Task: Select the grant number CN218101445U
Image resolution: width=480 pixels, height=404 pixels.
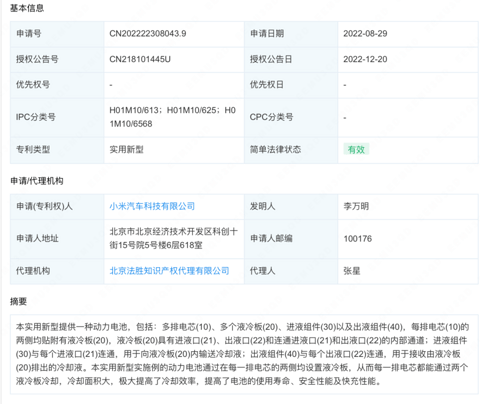Action: (140, 59)
